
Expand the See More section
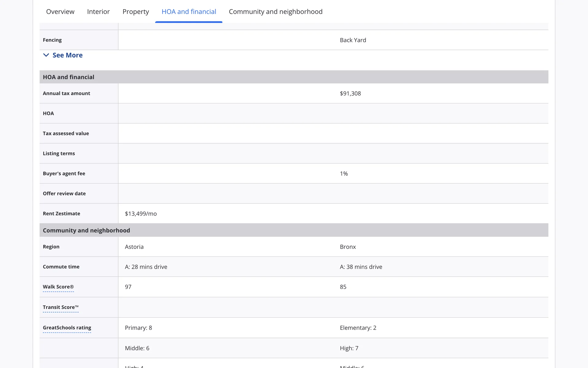pyautogui.click(x=67, y=55)
